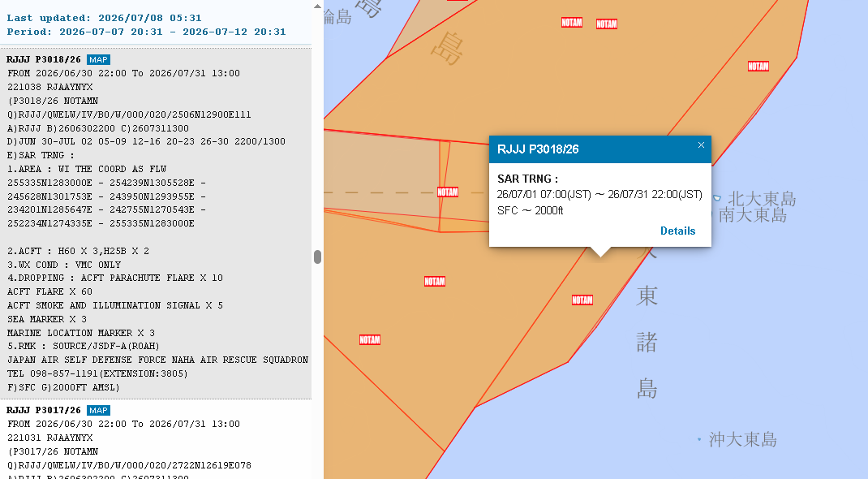Click '4.DROPPING : ACFT PARACHUTE FLARE X 10'
This screenshot has width=868, height=479.
[115, 278]
